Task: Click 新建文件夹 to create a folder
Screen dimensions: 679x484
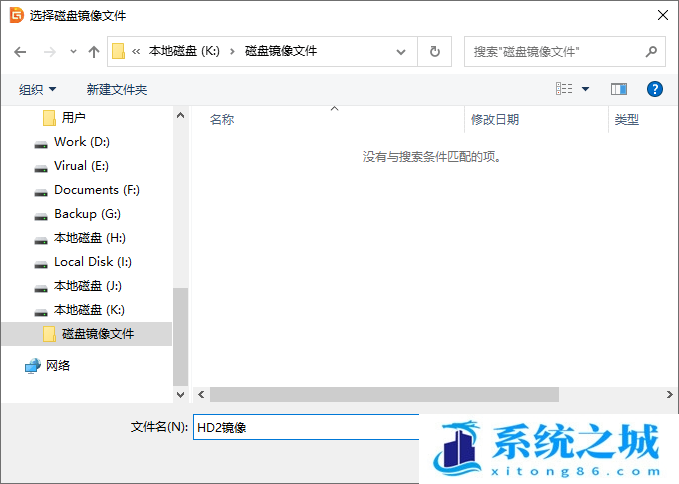Action: 117,89
